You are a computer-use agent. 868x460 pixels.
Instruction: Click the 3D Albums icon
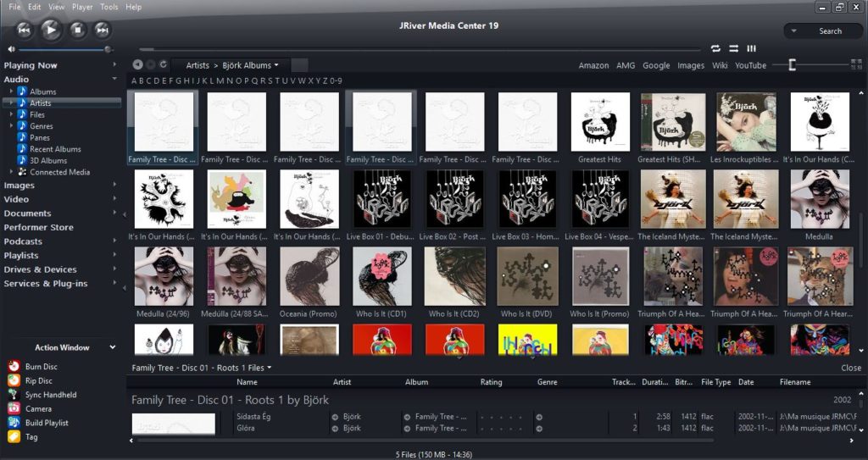tap(21, 160)
